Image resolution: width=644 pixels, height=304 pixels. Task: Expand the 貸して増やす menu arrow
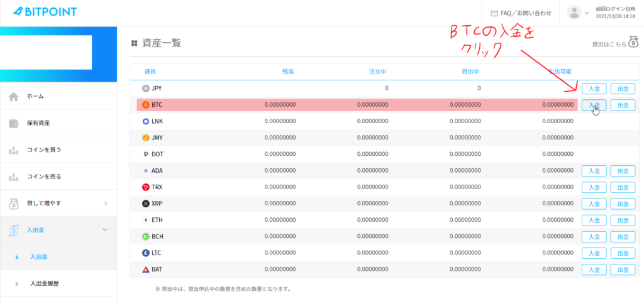(x=105, y=204)
